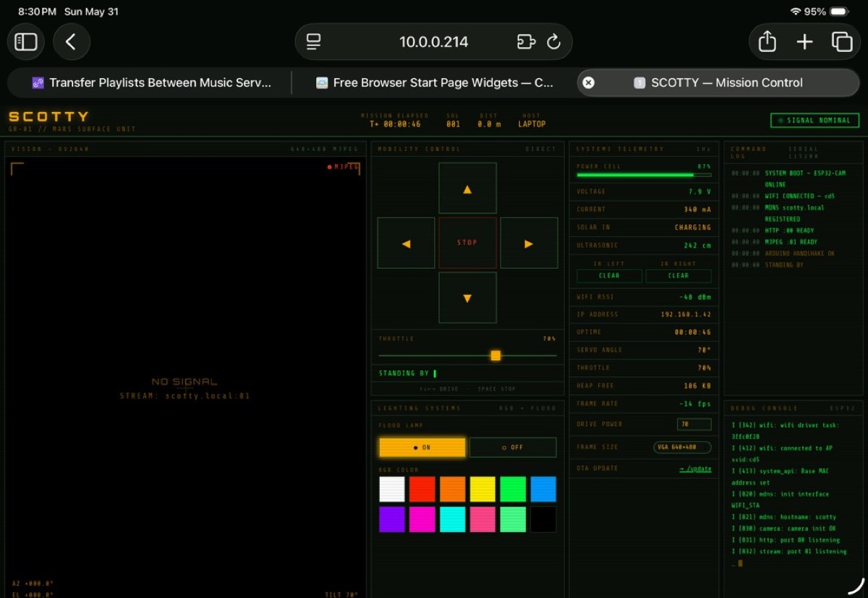Reload the page with the refresh icon
Screen dimensions: 868x598
pyautogui.click(x=554, y=42)
